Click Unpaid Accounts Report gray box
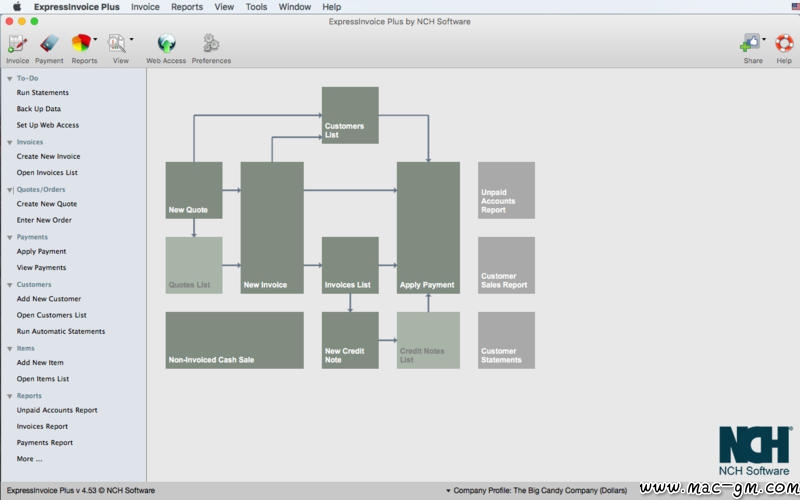The height and width of the screenshot is (500, 800). tap(506, 190)
